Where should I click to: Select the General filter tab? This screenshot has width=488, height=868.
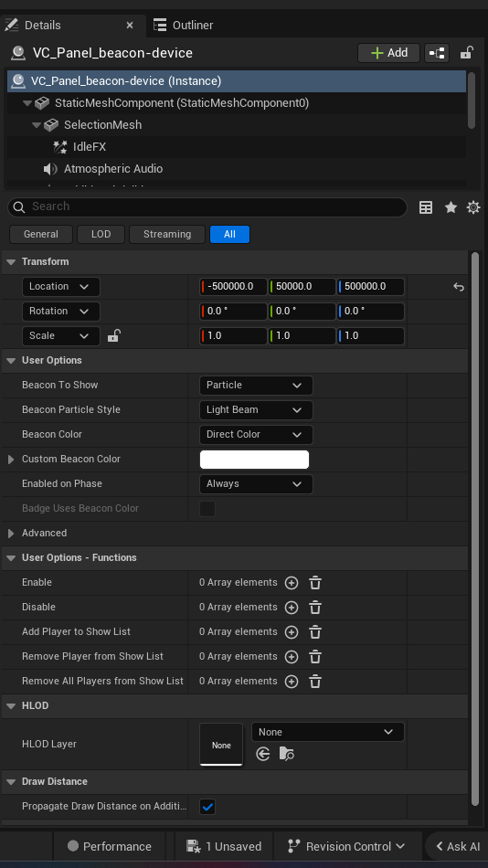41,234
